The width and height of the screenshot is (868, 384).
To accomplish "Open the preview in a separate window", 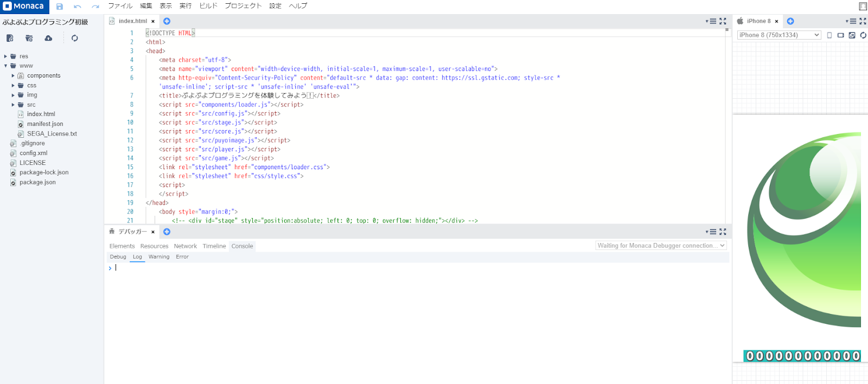I will click(x=852, y=35).
